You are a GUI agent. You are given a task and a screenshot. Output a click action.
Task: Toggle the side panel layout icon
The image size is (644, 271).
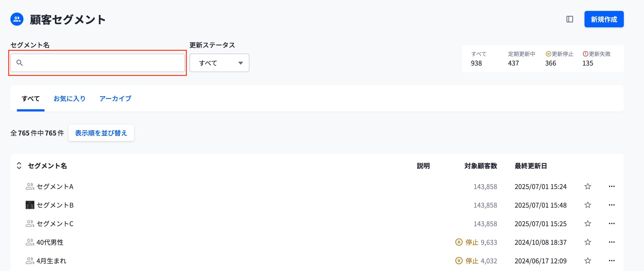[570, 19]
